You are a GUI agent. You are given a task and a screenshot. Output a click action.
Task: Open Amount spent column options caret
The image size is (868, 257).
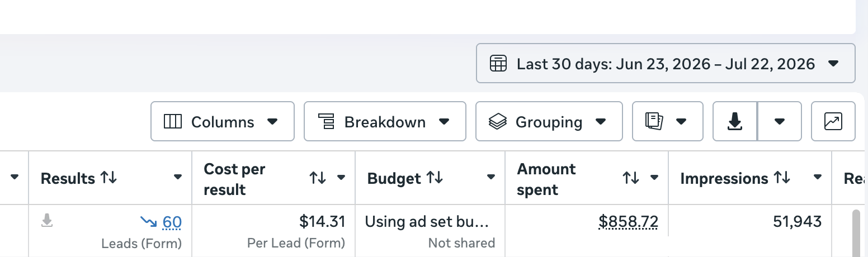click(x=654, y=178)
